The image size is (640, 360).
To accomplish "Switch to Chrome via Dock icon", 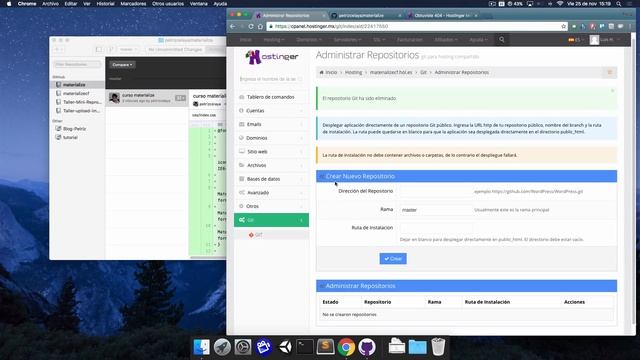I will tap(346, 347).
